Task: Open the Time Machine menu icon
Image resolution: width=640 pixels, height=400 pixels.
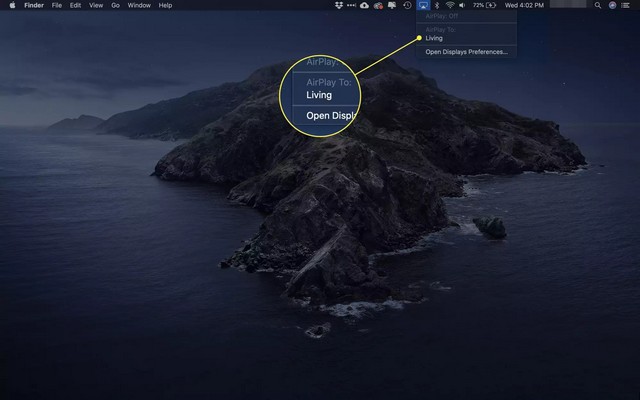Action: coord(407,5)
